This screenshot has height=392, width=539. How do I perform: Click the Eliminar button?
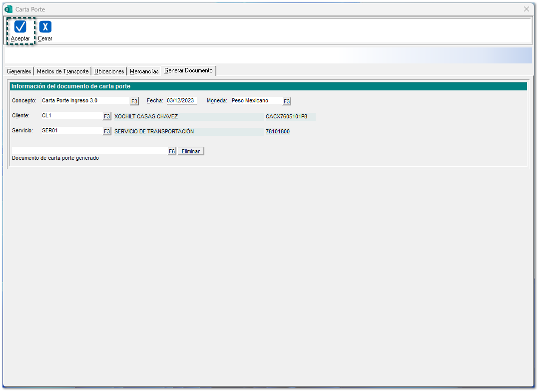pos(190,151)
